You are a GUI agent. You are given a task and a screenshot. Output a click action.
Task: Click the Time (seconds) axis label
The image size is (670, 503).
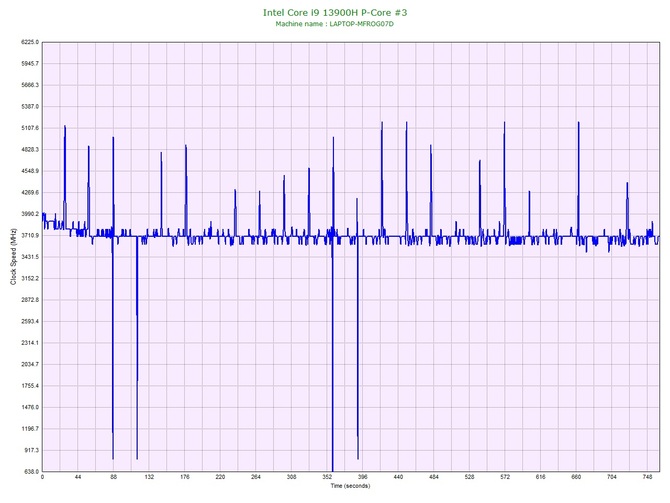click(350, 486)
